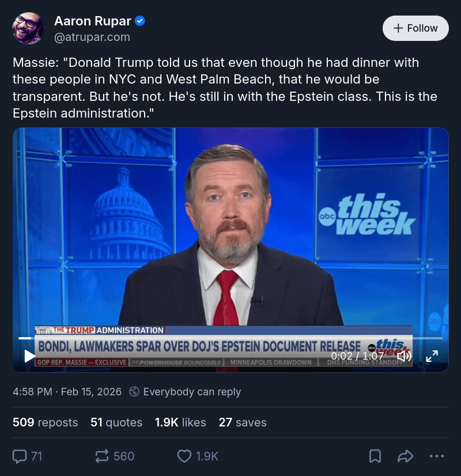Open the three-dot more options menu
The width and height of the screenshot is (461, 476).
(x=437, y=456)
